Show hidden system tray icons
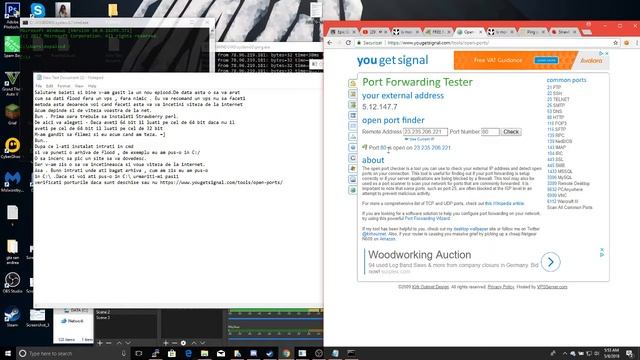 coord(564,353)
